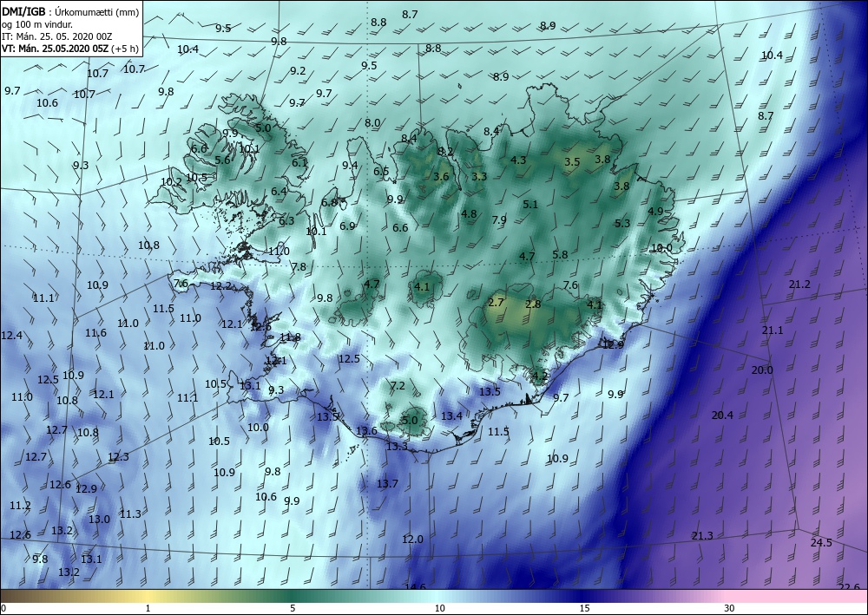The height and width of the screenshot is (615, 868).
Task: Click the map value 7.8
Action: coord(299,266)
